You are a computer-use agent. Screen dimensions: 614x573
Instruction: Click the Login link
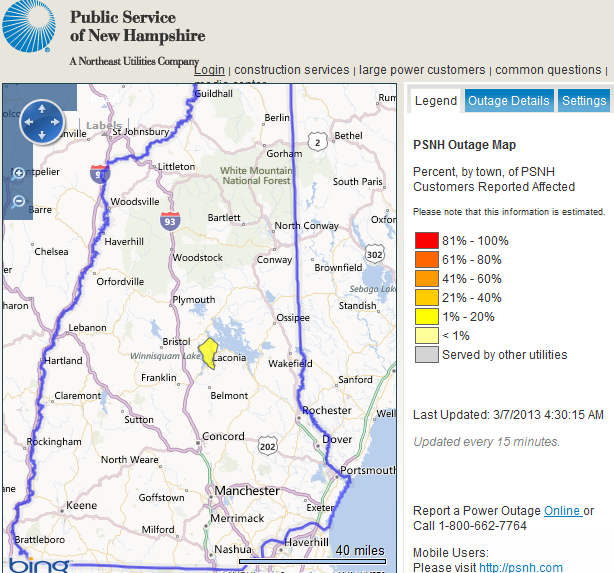pyautogui.click(x=209, y=70)
